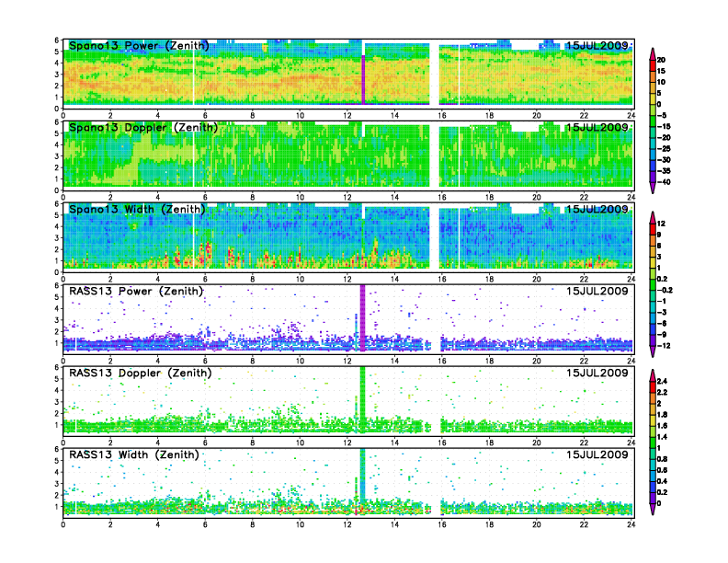Screen dimensions: 728x563
Task: Click the "2" hour tick under RASS13 Doppler panel
Action: tap(110, 442)
